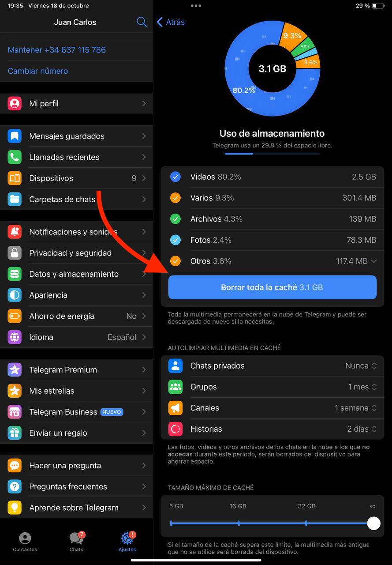The height and width of the screenshot is (565, 392).
Task: Open Mis estrellas menu row
Action: coord(77,391)
